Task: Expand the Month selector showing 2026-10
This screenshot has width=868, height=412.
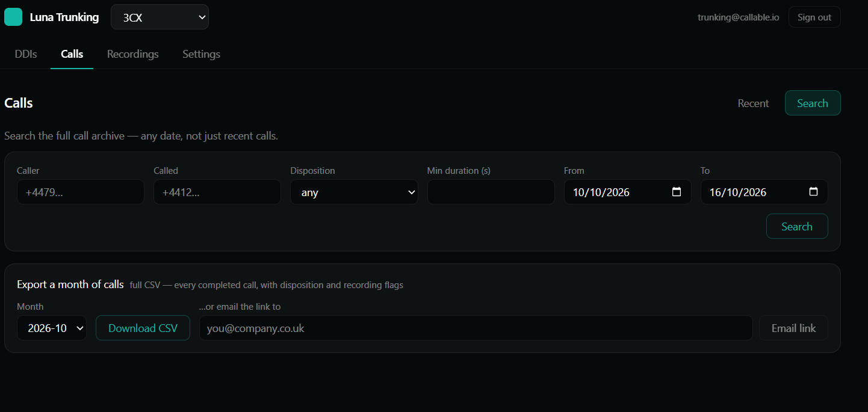Action: pos(51,328)
